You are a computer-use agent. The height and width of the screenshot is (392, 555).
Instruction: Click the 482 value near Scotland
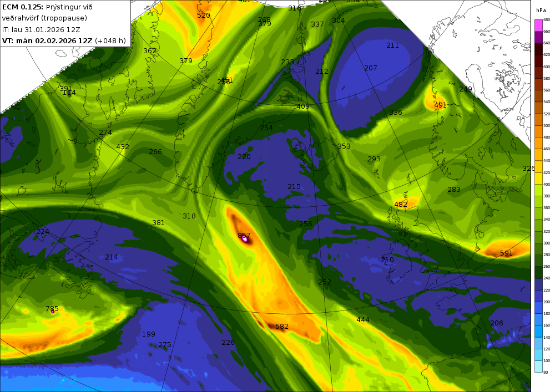401,204
